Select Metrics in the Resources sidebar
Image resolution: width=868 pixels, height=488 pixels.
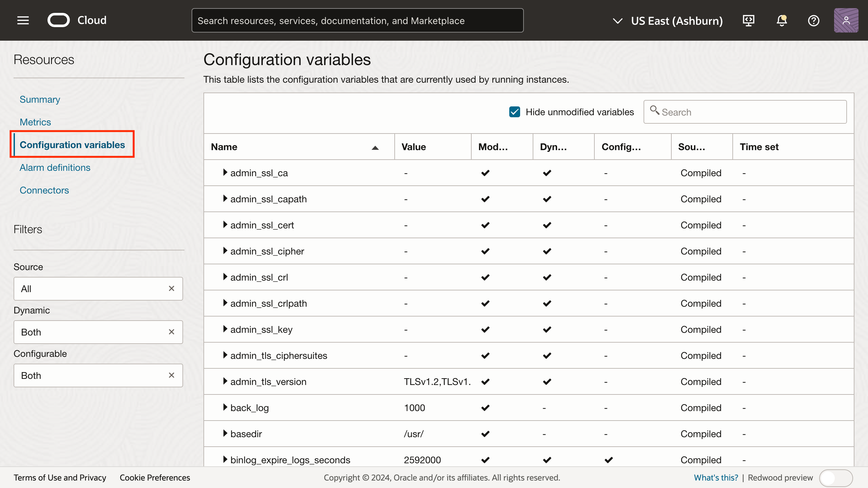pos(35,122)
